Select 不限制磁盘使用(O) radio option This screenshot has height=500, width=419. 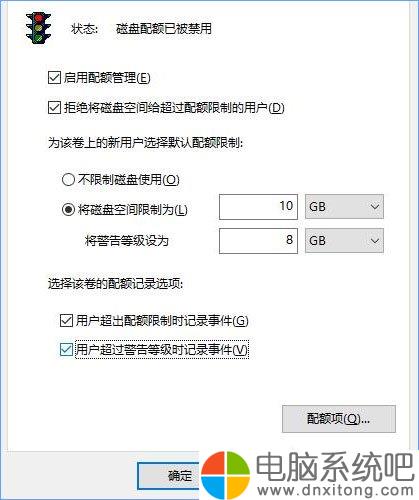(68, 180)
